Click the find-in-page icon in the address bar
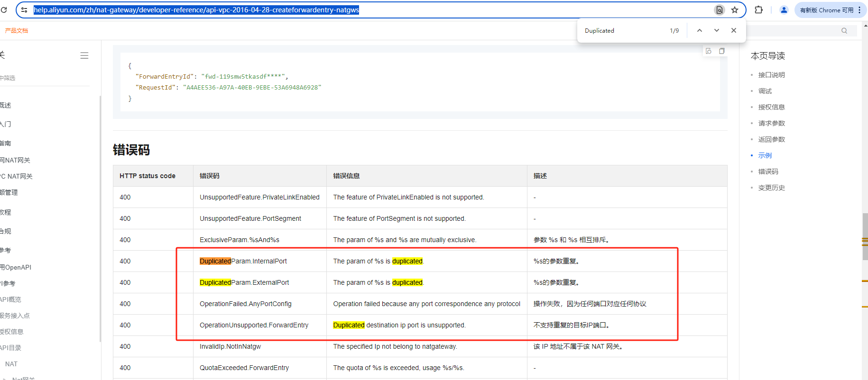The width and height of the screenshot is (868, 380). 720,10
